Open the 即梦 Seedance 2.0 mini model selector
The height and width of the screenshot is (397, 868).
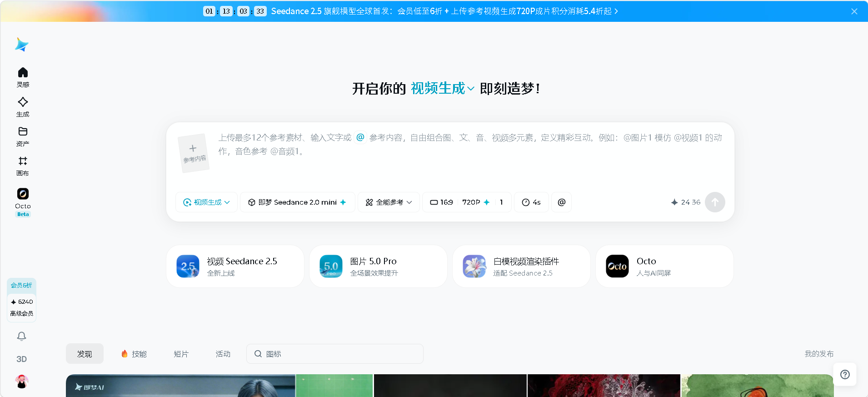coord(297,202)
